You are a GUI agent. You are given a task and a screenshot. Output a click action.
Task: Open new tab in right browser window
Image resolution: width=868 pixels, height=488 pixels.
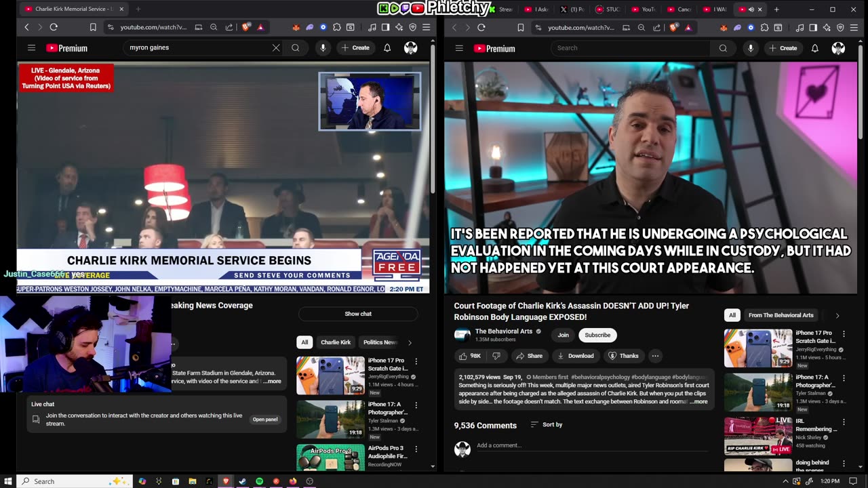pyautogui.click(x=776, y=9)
